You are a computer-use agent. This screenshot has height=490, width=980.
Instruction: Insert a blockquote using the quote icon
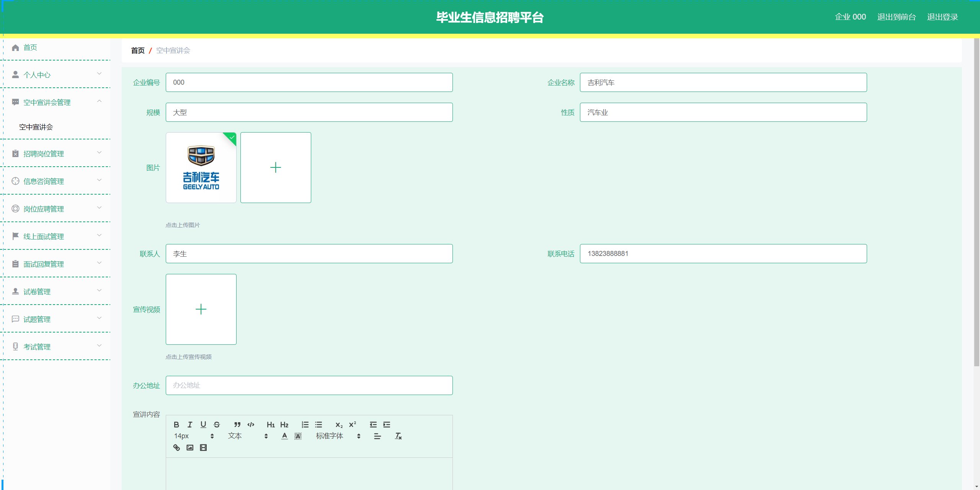(x=237, y=424)
